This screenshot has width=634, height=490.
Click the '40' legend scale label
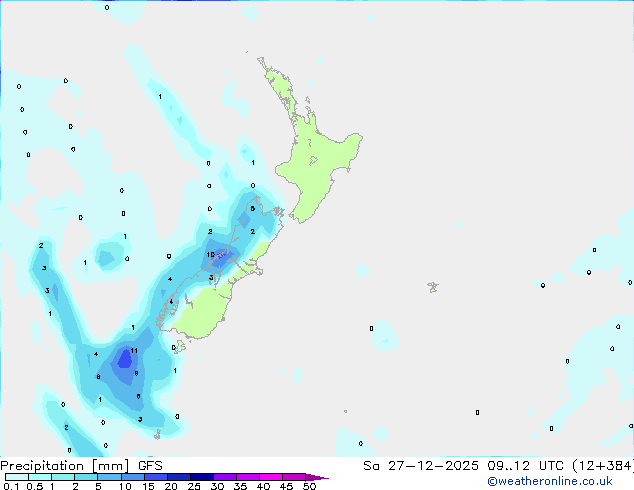[263, 486]
